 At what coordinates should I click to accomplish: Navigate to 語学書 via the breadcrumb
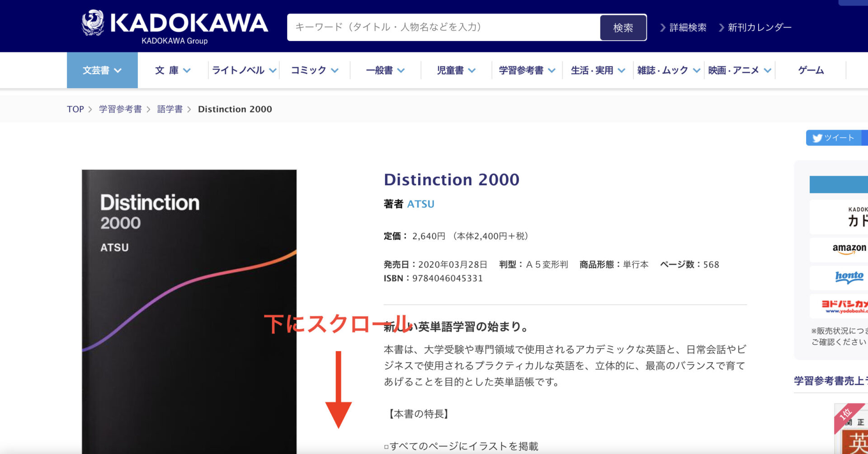pos(170,109)
